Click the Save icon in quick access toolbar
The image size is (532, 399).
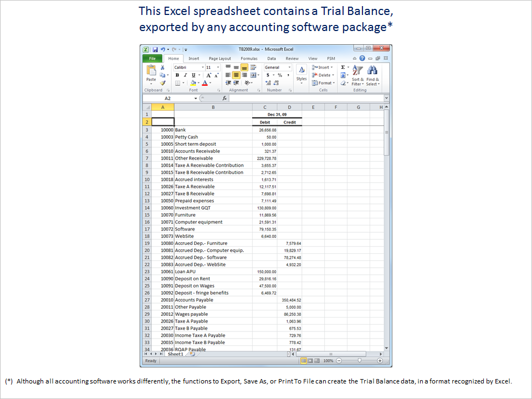[x=155, y=49]
